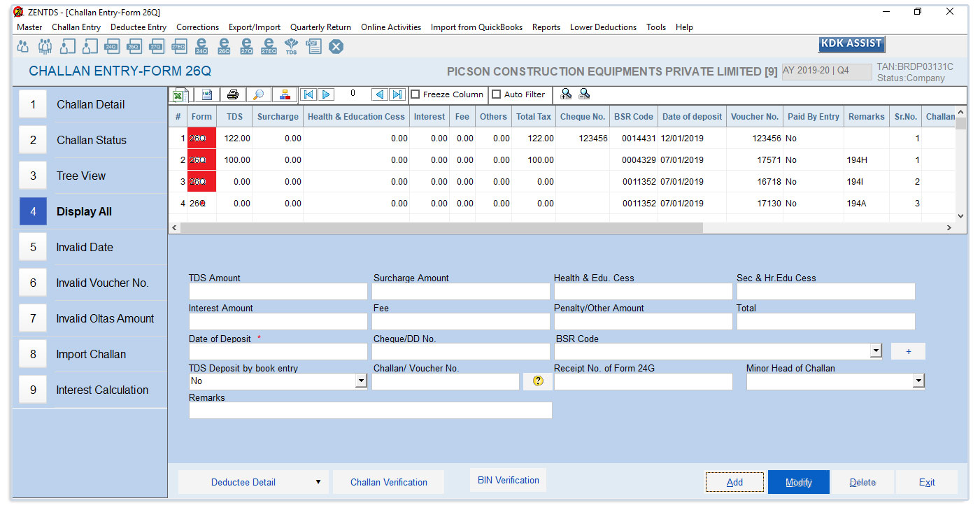Enable the Freeze Column checkbox

(415, 94)
